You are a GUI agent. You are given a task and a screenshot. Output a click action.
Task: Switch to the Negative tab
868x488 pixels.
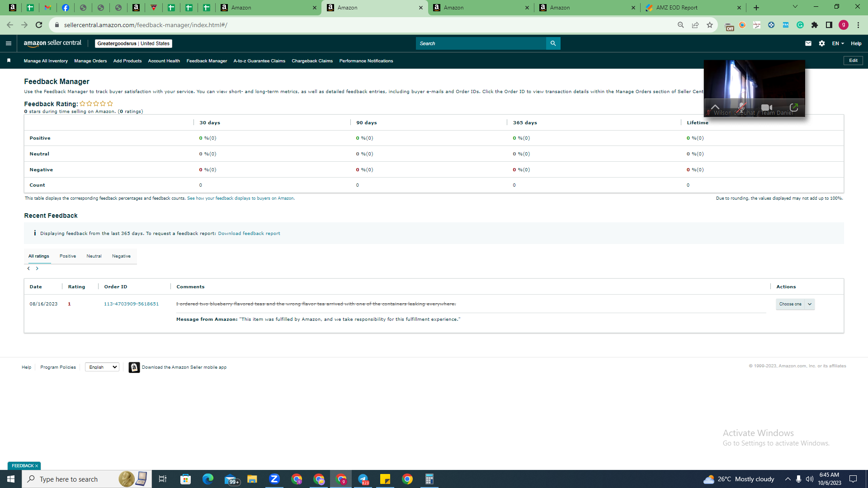(x=121, y=256)
